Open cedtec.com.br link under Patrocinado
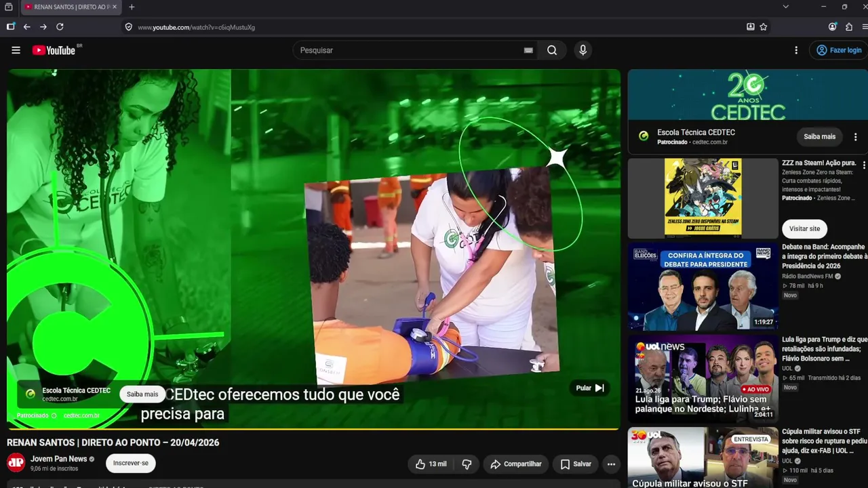This screenshot has height=488, width=868. point(81,415)
